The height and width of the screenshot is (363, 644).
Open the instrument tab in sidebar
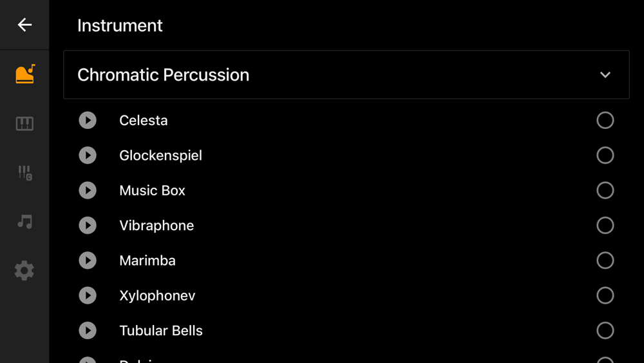[x=24, y=74]
